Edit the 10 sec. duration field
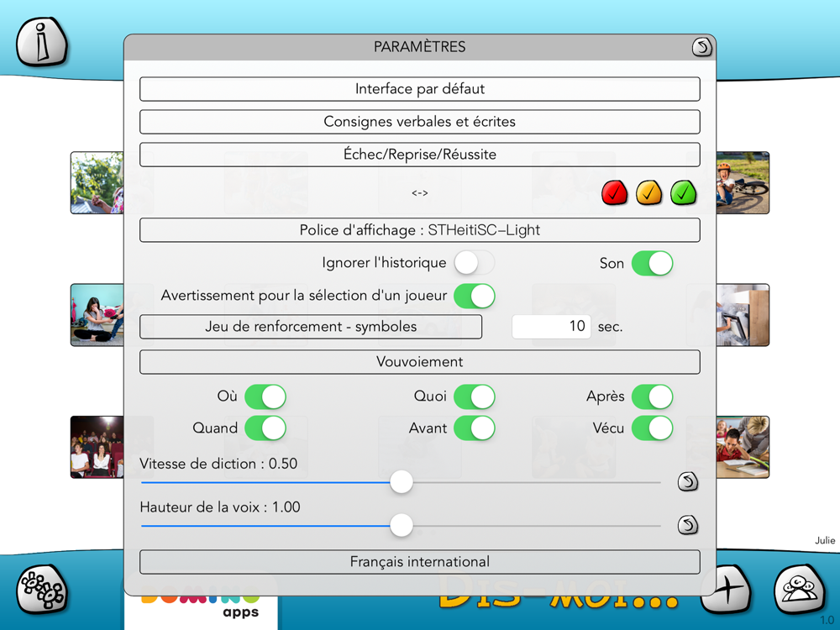 click(x=551, y=326)
